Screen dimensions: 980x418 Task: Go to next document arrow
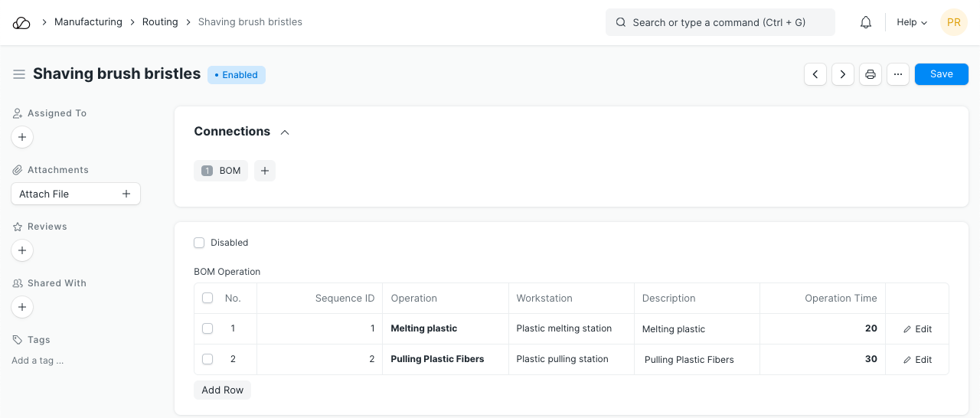point(843,74)
